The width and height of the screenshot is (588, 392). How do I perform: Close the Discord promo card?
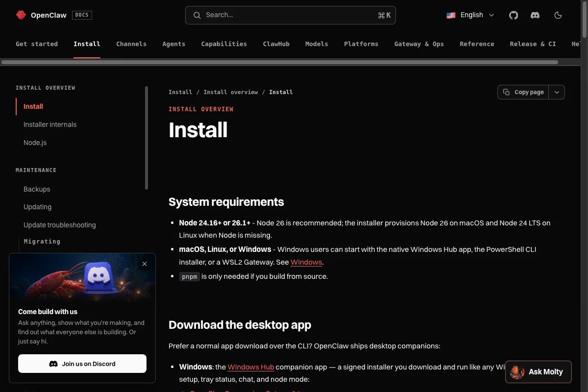(x=145, y=264)
